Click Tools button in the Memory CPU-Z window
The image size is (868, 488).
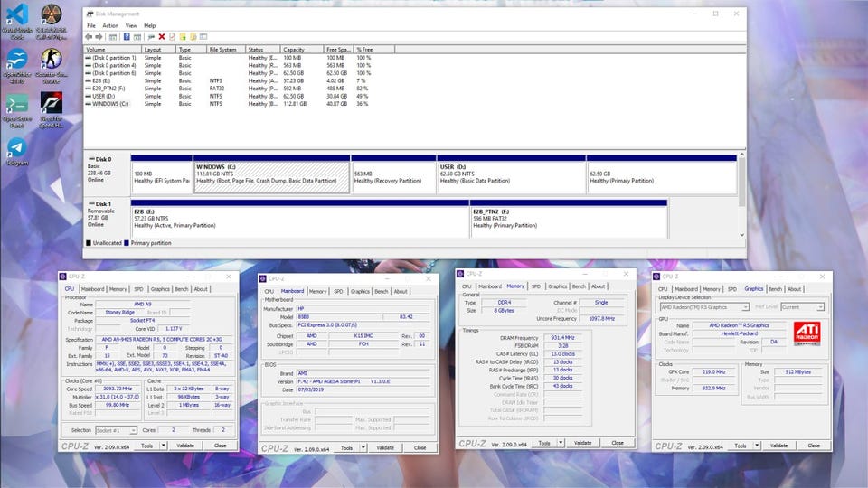(544, 443)
